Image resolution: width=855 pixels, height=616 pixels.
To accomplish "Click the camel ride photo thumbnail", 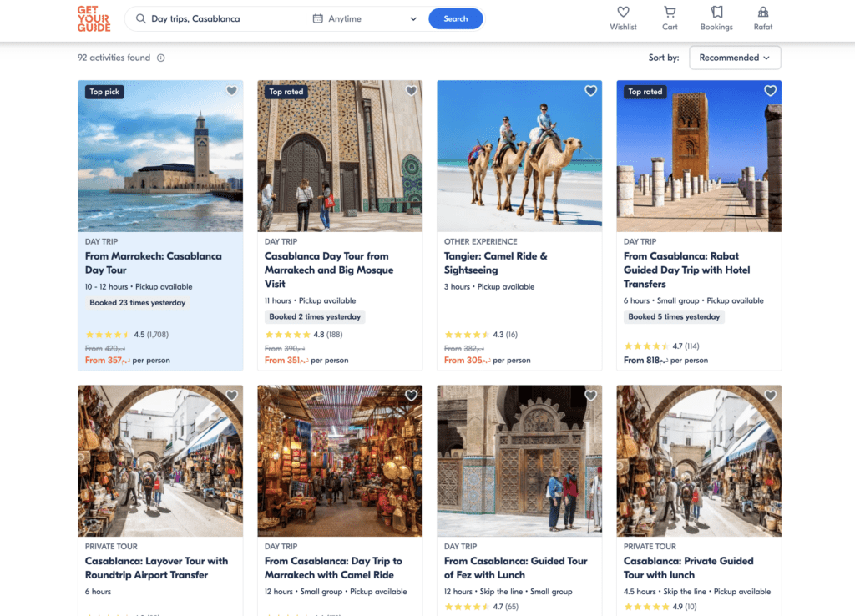I will pyautogui.click(x=519, y=155).
